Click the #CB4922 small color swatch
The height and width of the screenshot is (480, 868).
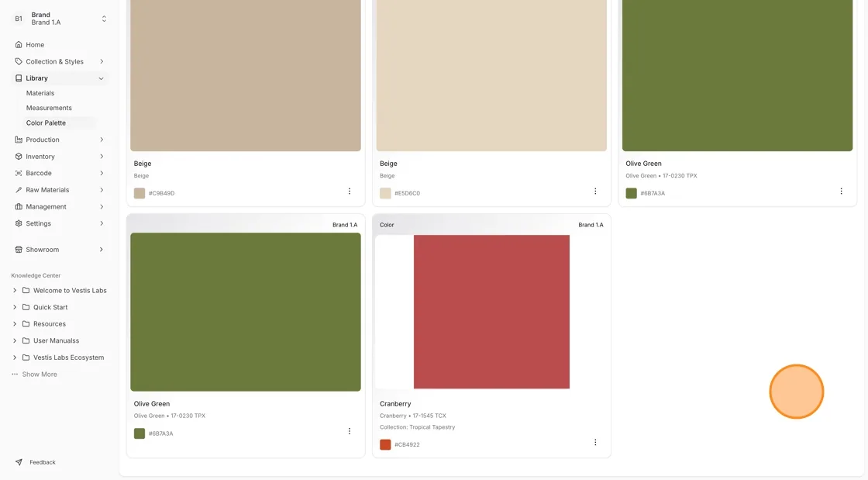(x=385, y=444)
